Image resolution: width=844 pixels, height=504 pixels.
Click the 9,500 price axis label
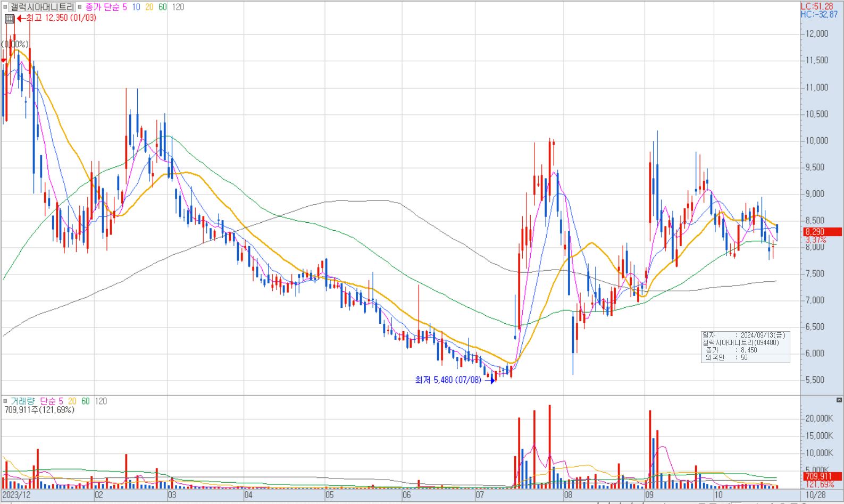click(815, 167)
